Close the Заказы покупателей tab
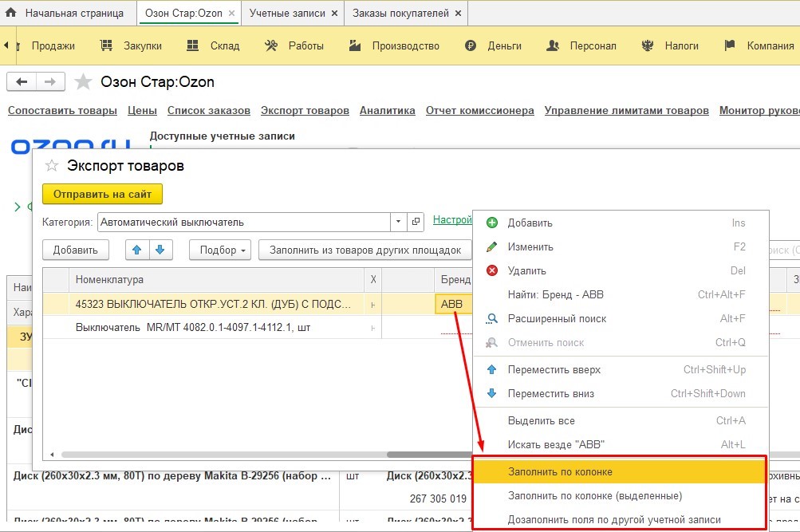 coord(458,14)
